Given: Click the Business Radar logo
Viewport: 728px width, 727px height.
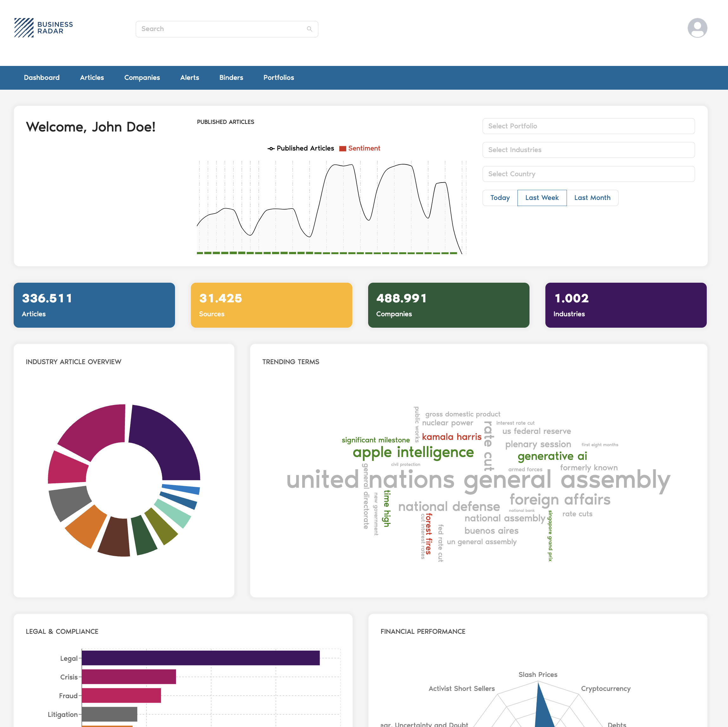Looking at the screenshot, I should (x=43, y=28).
